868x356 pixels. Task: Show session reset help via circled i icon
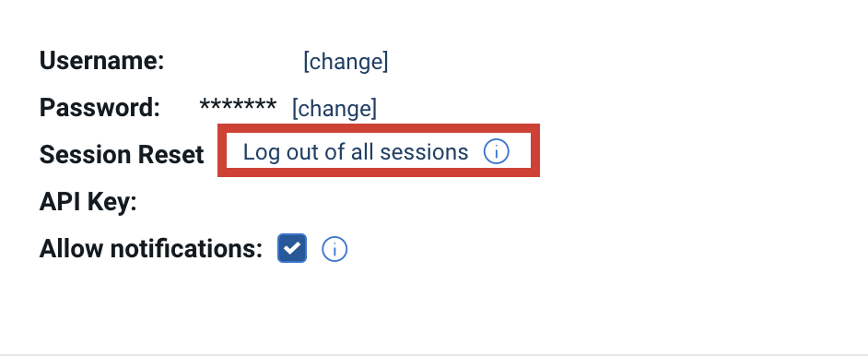[496, 151]
